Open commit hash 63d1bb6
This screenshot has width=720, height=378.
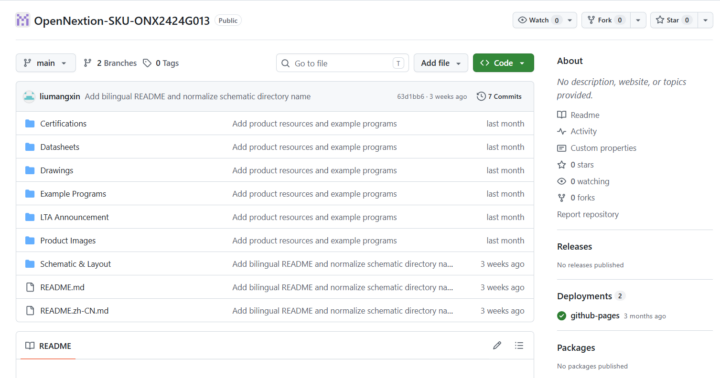click(411, 96)
